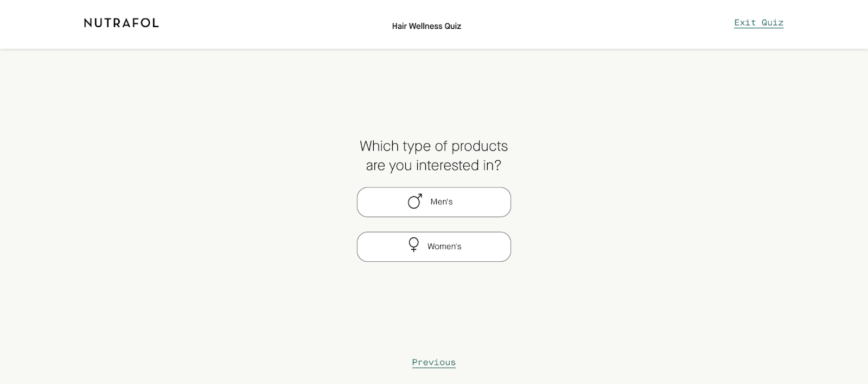
Task: Click the product type question heading
Action: click(x=434, y=155)
